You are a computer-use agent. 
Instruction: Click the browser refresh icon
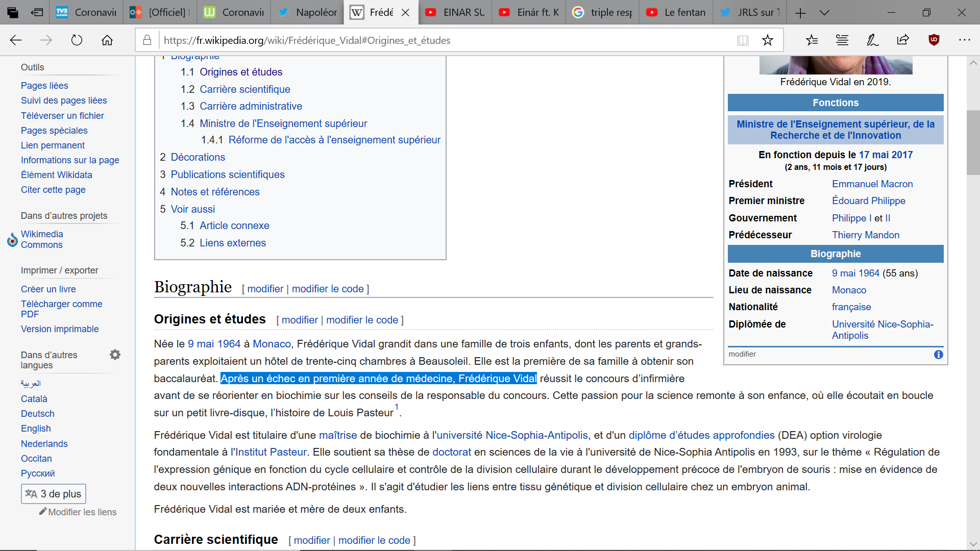click(77, 40)
